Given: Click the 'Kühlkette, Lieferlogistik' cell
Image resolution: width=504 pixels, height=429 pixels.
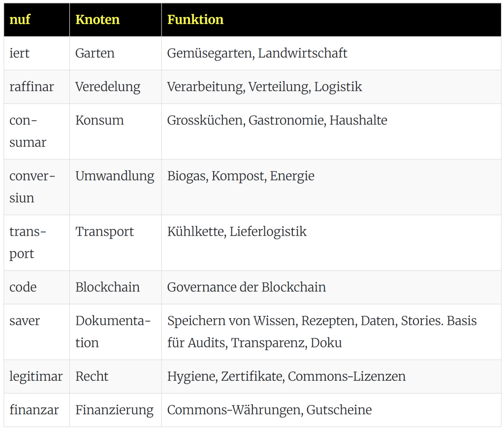Looking at the screenshot, I should (237, 232).
